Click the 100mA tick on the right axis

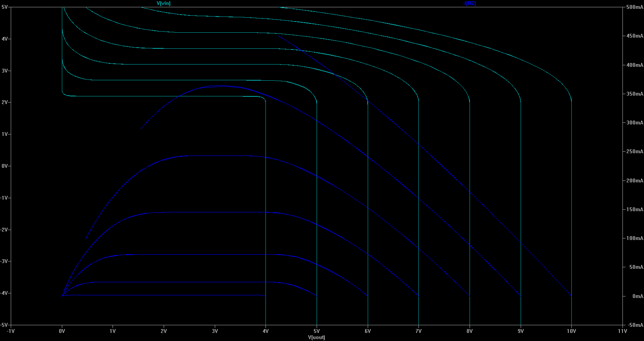634,238
